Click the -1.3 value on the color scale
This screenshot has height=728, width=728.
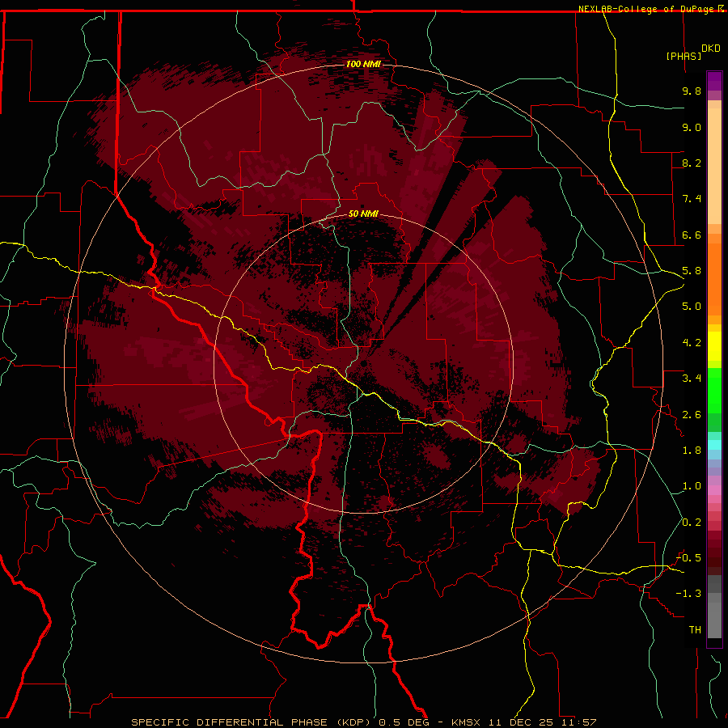tap(688, 594)
